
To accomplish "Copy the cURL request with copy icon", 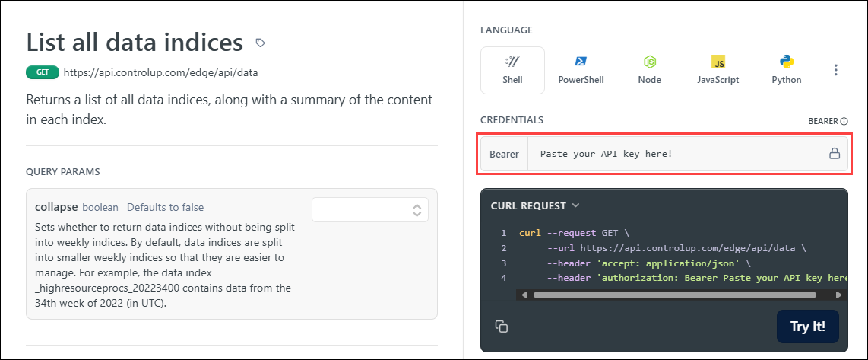I will 502,327.
